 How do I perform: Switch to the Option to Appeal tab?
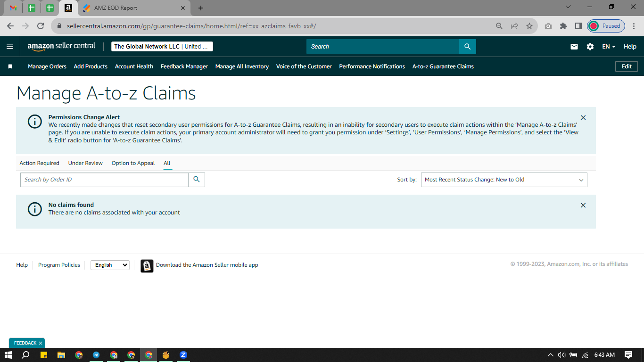click(x=133, y=163)
